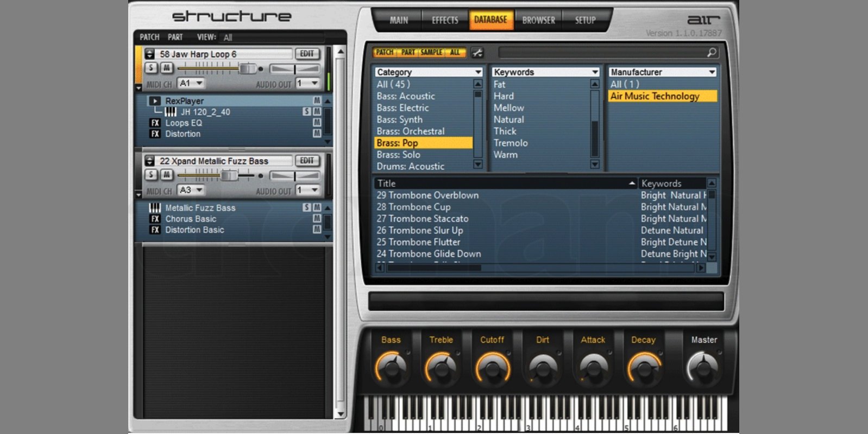Open MIDI CH A3 dropdown
This screenshot has height=434, width=868.
191,190
